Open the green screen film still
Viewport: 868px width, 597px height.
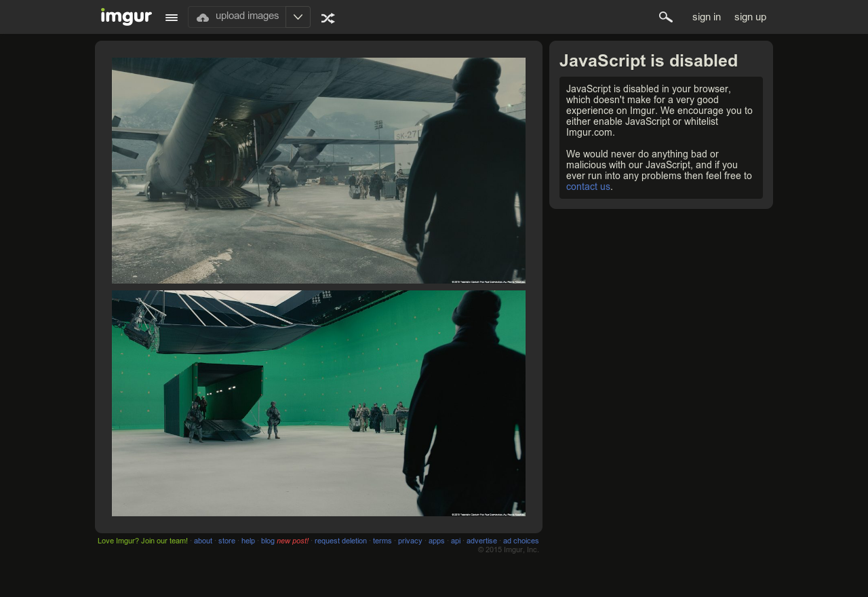319,403
